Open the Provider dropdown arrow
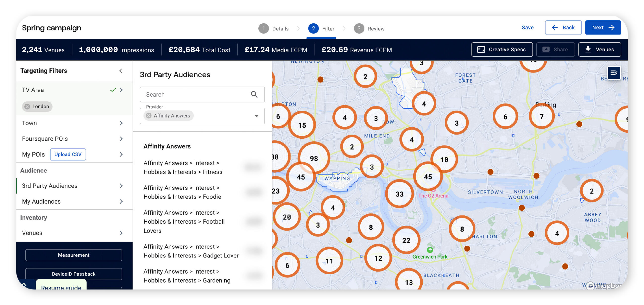This screenshot has height=305, width=644. click(256, 116)
